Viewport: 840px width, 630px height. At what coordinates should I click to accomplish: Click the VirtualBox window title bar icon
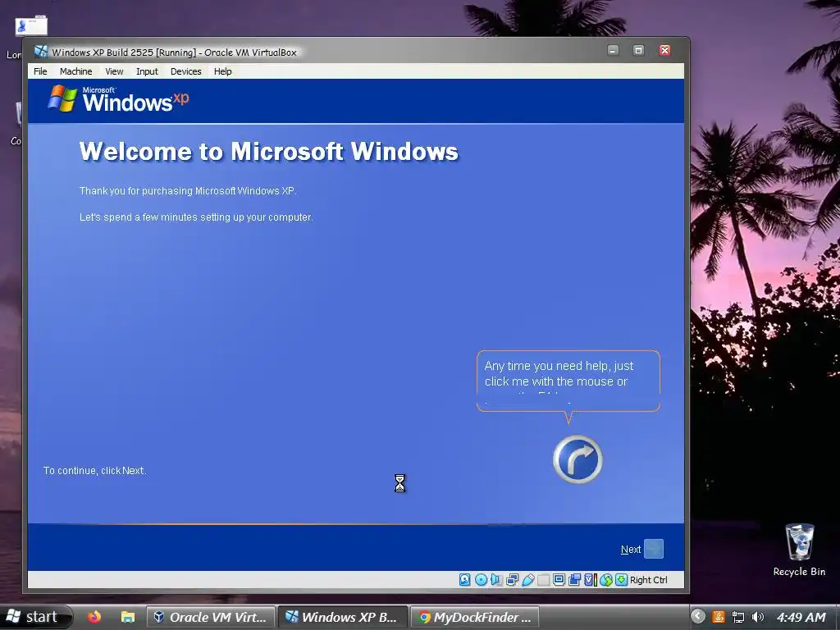(41, 52)
